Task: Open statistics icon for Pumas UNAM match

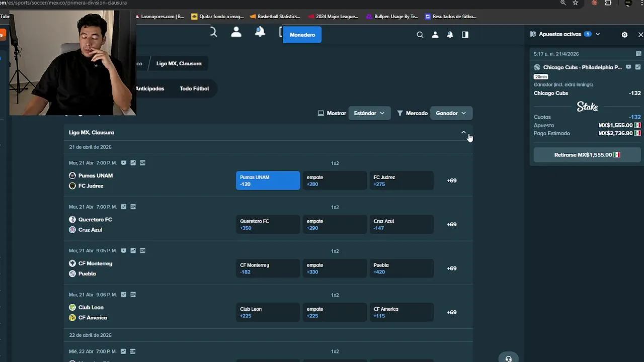Action: coord(133,163)
